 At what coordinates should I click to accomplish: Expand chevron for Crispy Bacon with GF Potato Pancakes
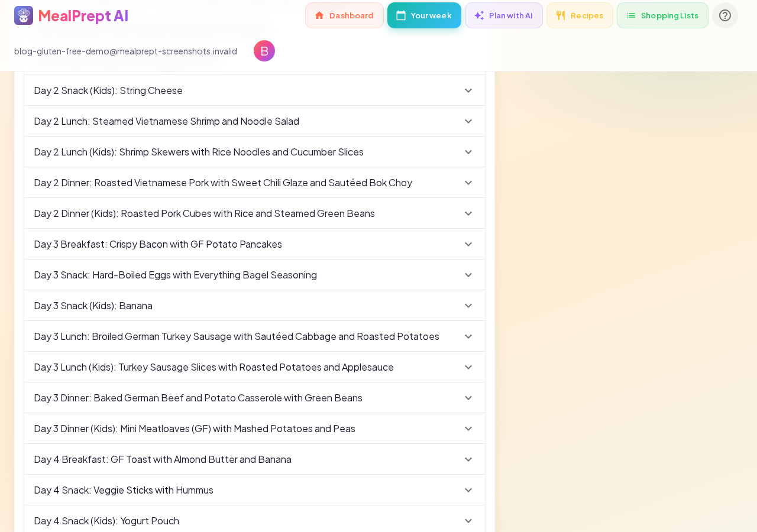468,244
